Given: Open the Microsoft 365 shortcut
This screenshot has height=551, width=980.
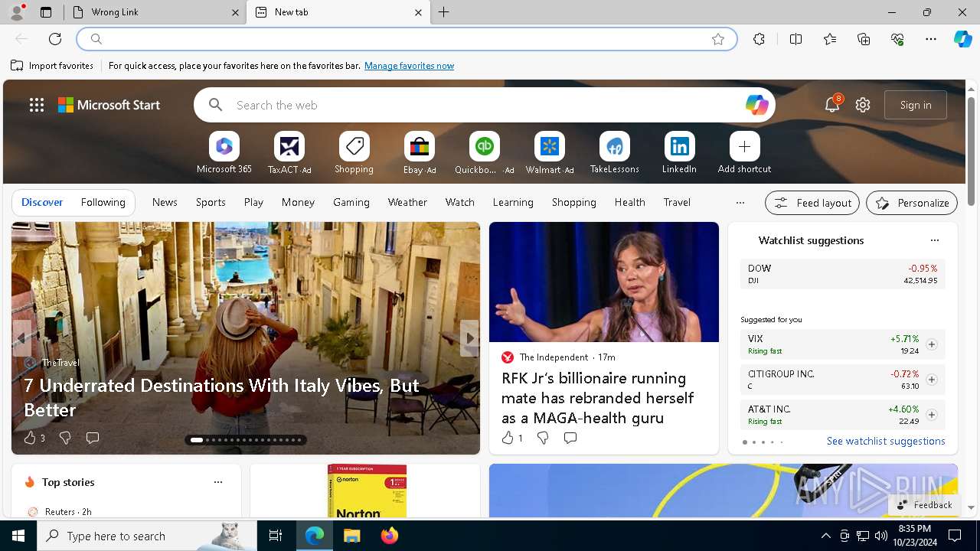Looking at the screenshot, I should click(224, 153).
